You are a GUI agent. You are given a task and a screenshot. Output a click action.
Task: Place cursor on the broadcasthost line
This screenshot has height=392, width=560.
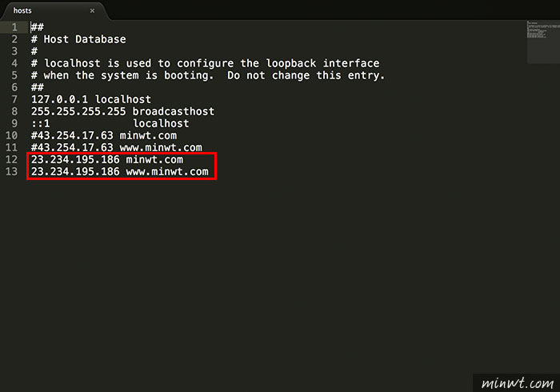123,111
